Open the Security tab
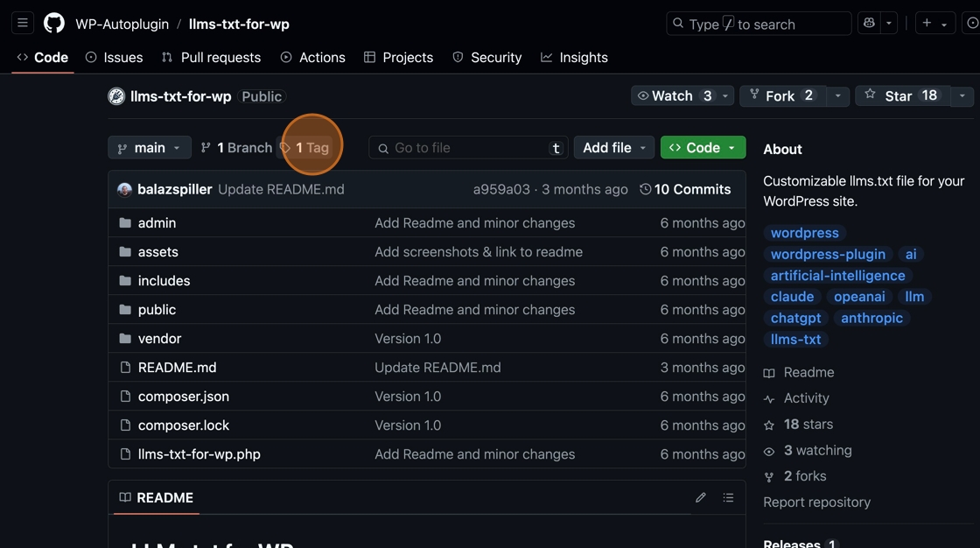980x548 pixels. tap(486, 58)
